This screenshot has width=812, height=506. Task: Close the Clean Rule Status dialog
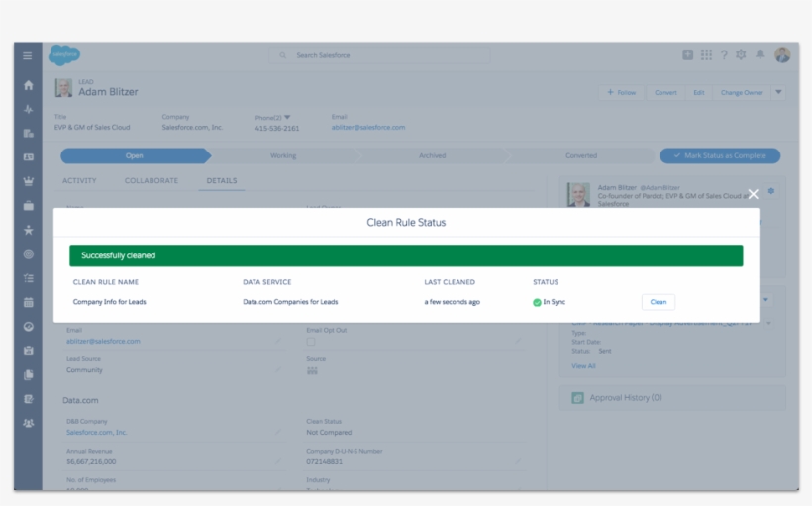point(753,194)
